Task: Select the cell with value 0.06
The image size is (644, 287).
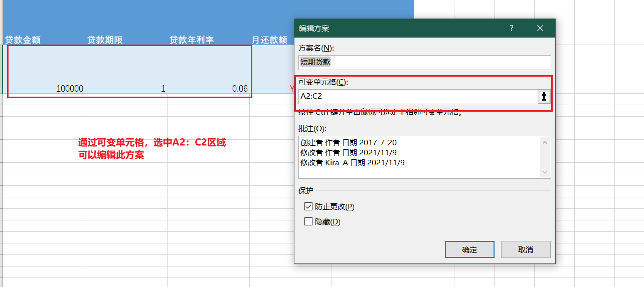Action: click(x=208, y=69)
